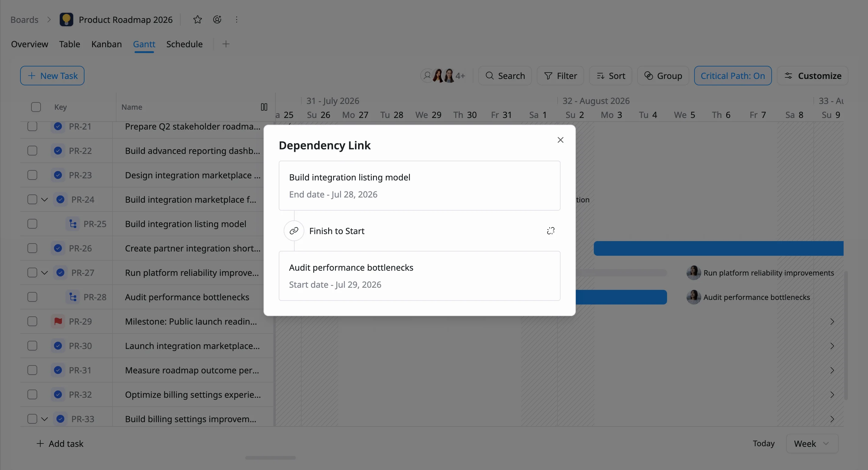Click the task status icon for PR-22
The width and height of the screenshot is (868, 470).
58,151
